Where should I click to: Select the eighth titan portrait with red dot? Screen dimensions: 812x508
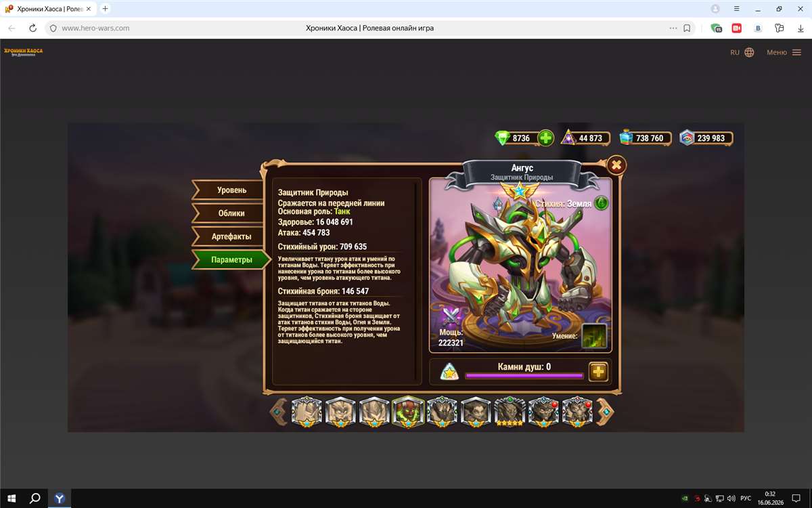click(543, 412)
